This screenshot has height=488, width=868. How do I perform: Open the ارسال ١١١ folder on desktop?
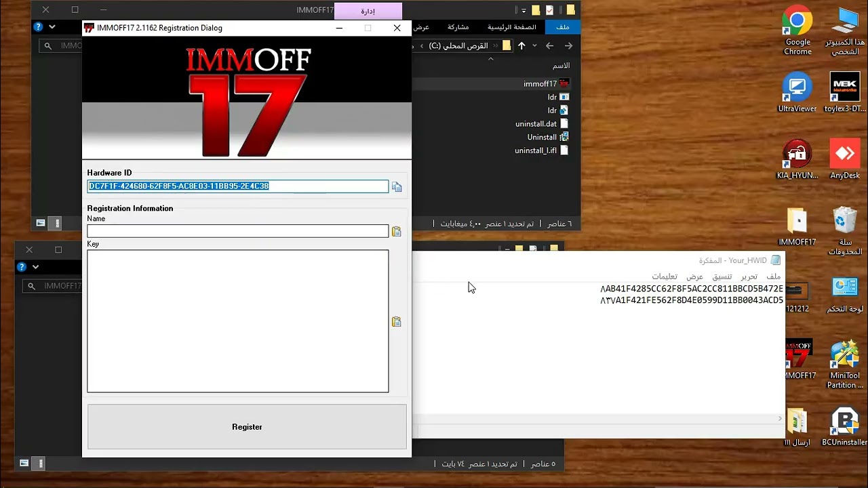tap(797, 427)
